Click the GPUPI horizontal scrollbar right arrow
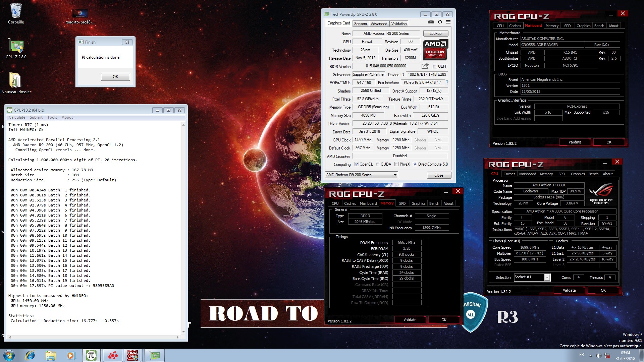 [177, 337]
